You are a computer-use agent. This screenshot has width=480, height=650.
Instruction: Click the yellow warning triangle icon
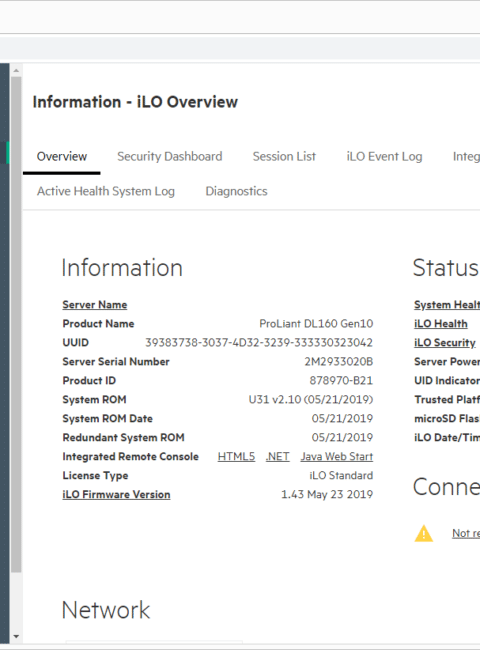(x=424, y=534)
